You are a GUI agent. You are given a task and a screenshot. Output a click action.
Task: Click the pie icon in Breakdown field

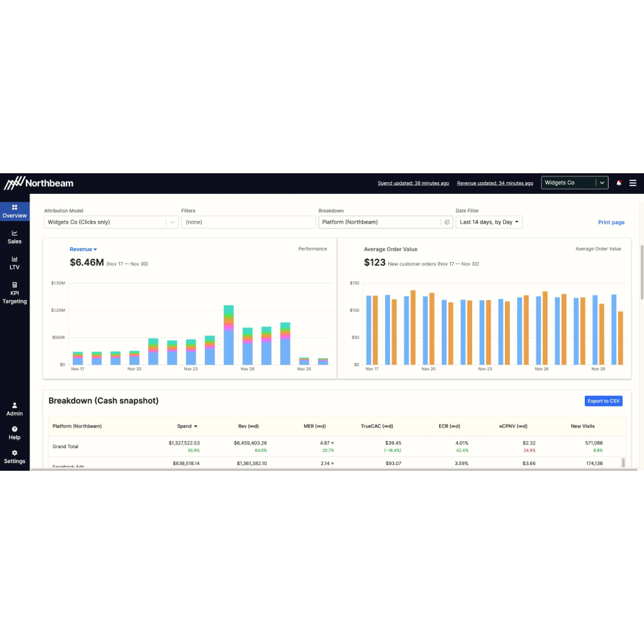[447, 222]
